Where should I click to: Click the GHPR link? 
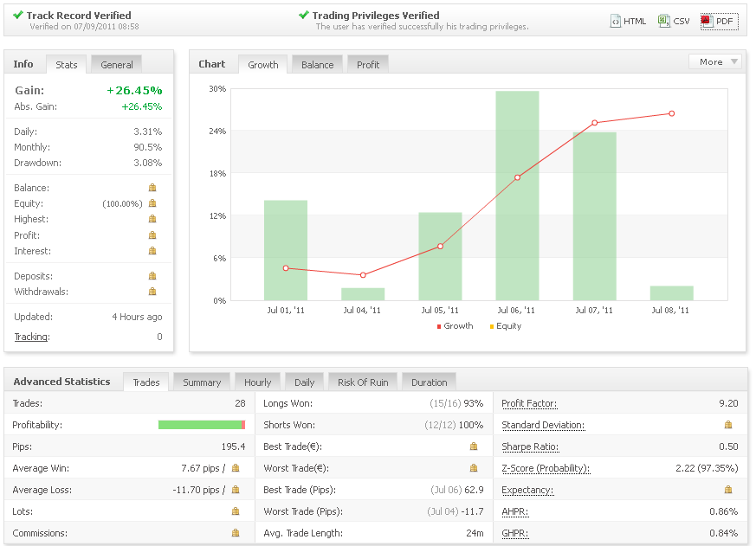[x=515, y=534]
